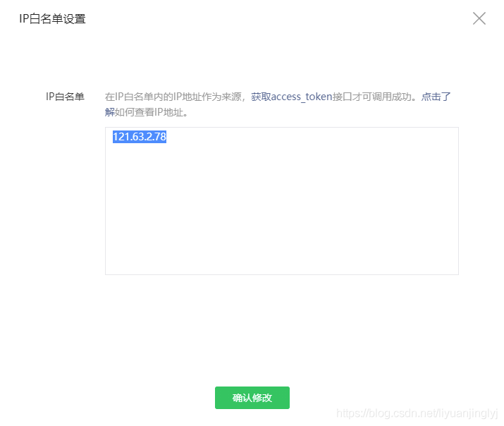The height and width of the screenshot is (426, 504).
Task: Close the IP白名单设置 dialog with the X icon
Action: coord(479,18)
